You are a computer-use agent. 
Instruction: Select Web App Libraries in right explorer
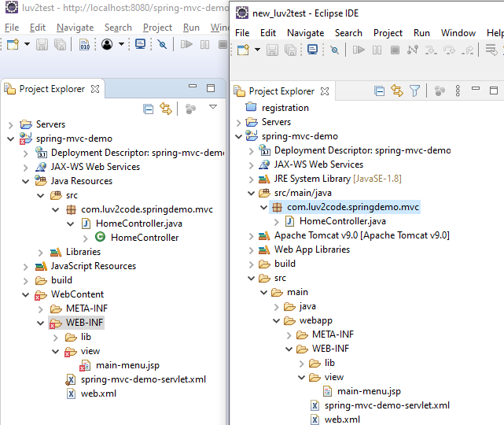click(312, 249)
